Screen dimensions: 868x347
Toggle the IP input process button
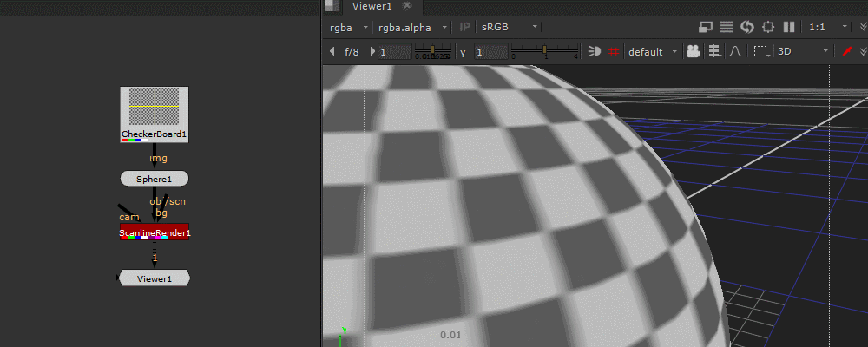coord(465,27)
